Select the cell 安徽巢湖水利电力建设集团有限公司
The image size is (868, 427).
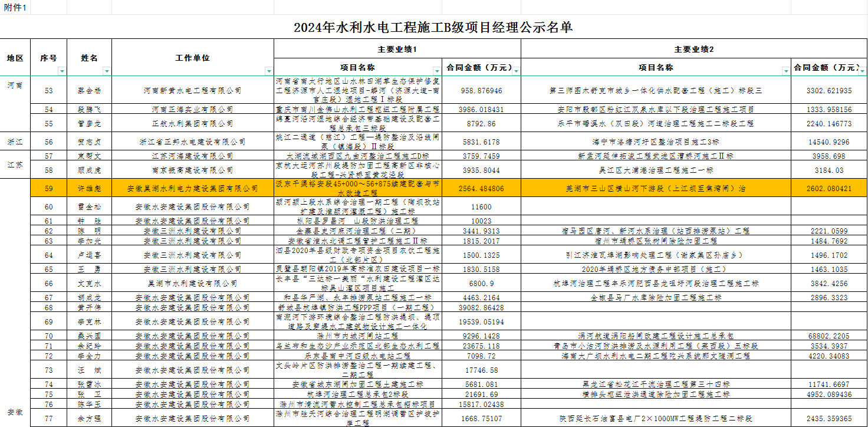click(192, 189)
